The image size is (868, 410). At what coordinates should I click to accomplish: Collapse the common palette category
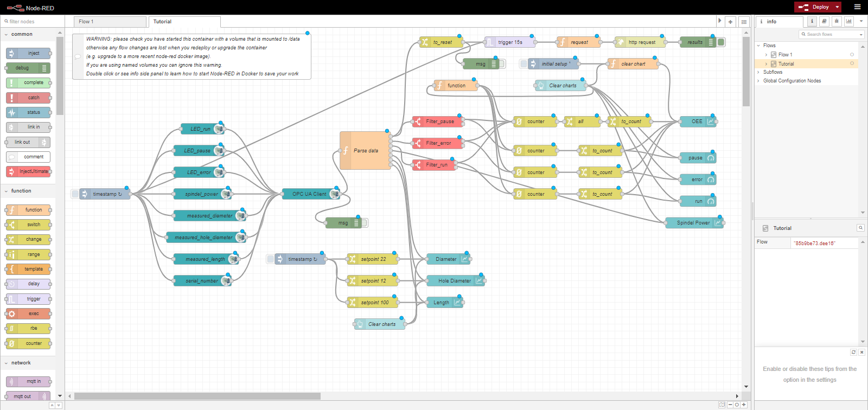(22, 34)
